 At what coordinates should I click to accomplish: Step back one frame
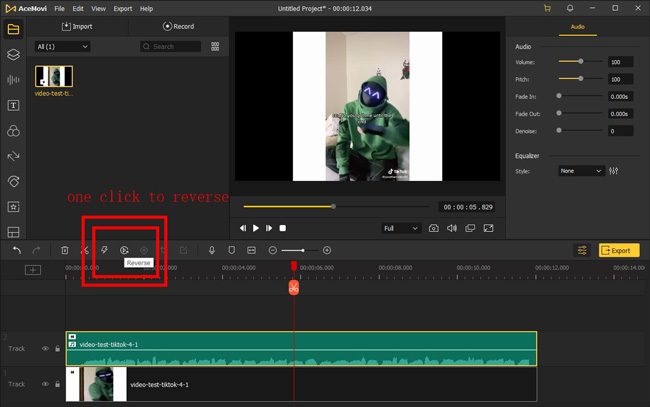point(243,228)
